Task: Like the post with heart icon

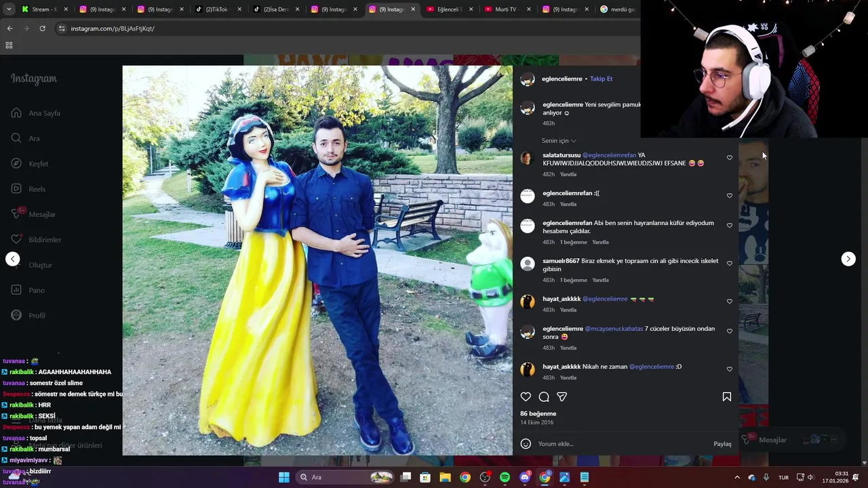Action: pyautogui.click(x=526, y=396)
